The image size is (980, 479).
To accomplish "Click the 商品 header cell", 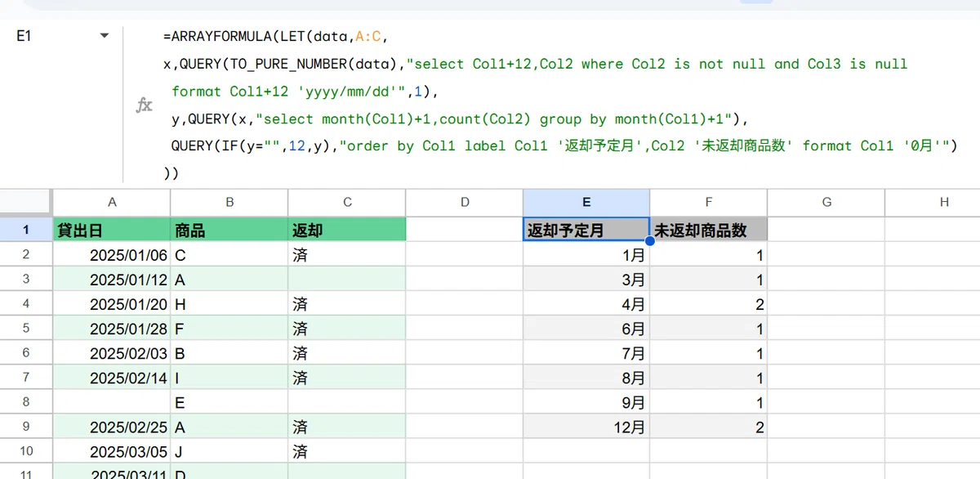I will pos(229,230).
